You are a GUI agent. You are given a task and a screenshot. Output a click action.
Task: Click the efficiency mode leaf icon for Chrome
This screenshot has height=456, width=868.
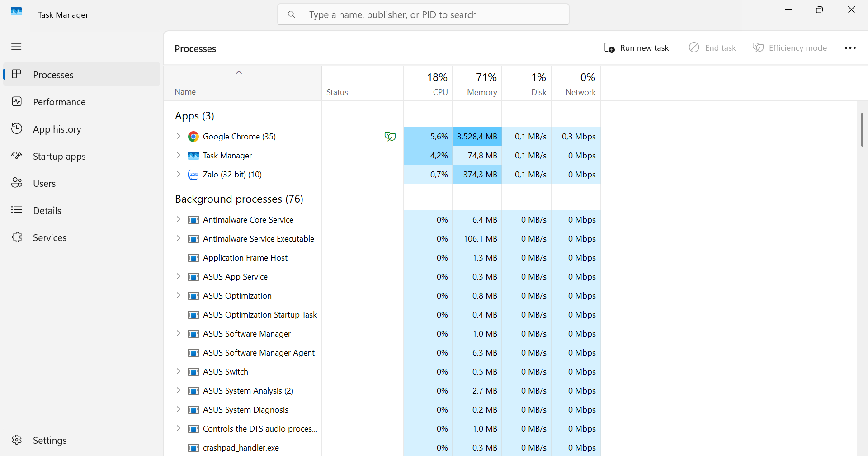(390, 137)
